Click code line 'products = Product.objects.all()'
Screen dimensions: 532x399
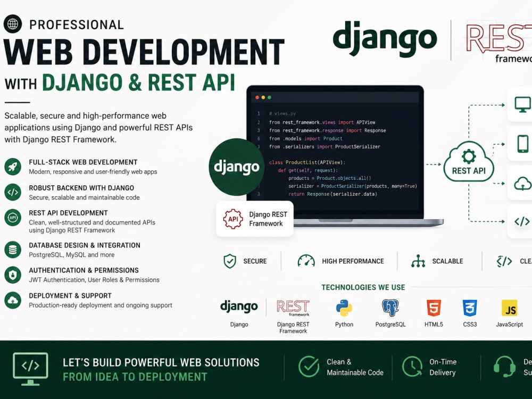point(330,178)
